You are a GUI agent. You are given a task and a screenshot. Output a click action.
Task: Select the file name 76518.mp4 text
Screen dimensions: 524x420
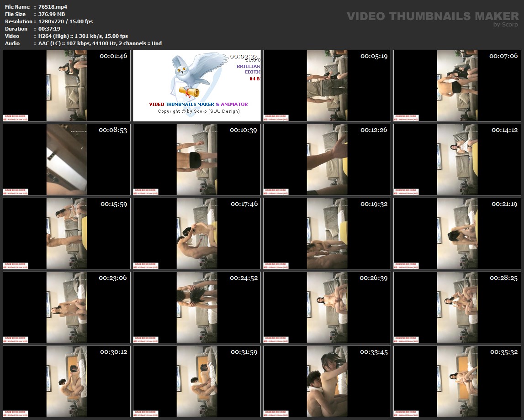(x=53, y=7)
